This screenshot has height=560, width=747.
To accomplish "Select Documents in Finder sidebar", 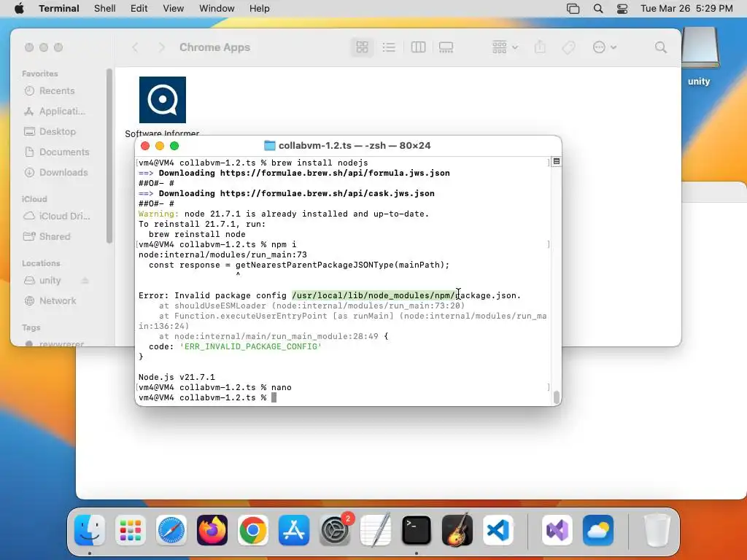I will pos(57,152).
